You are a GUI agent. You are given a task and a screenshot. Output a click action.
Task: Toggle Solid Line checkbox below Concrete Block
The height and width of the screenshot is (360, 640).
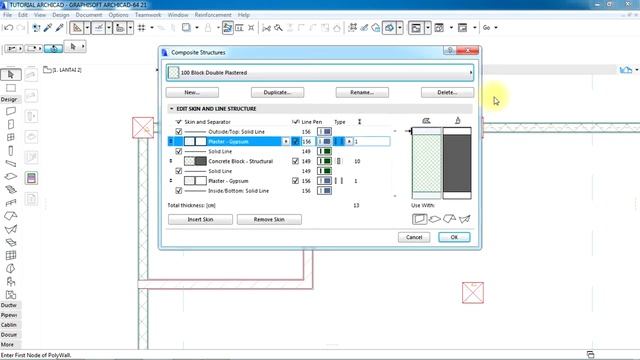(179, 171)
